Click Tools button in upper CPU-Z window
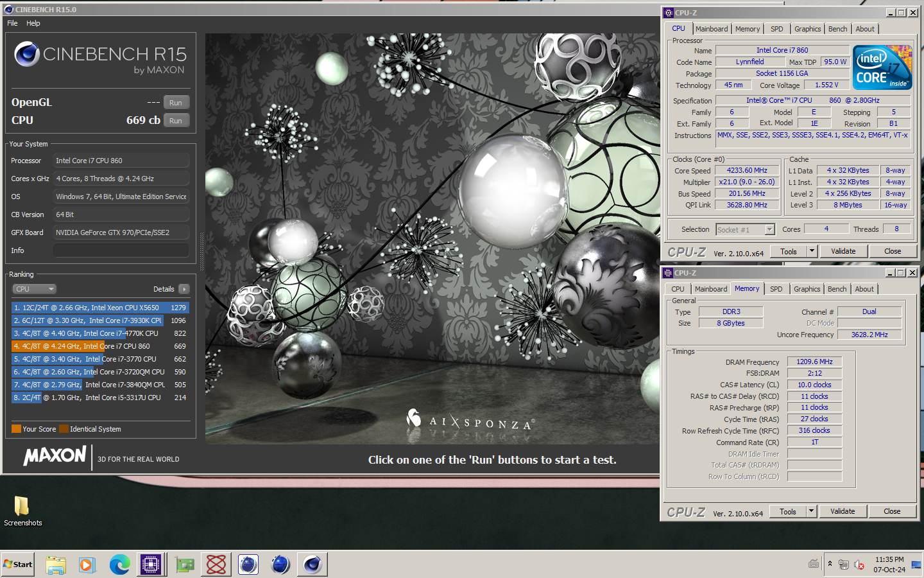Screen dimensions: 924x578 [789, 251]
